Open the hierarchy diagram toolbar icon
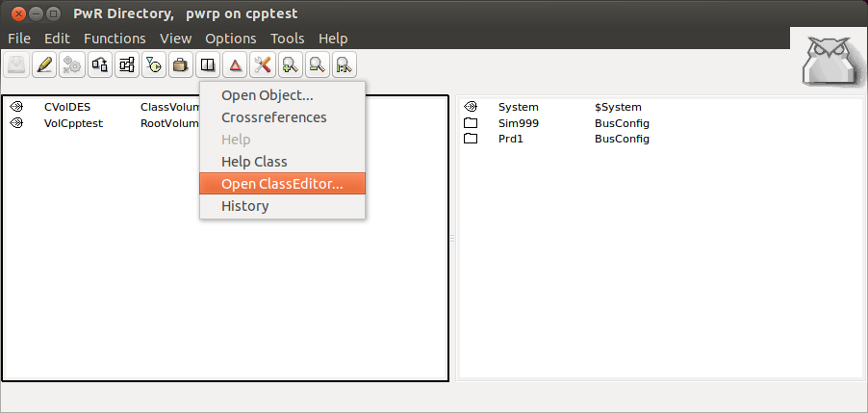 point(127,65)
